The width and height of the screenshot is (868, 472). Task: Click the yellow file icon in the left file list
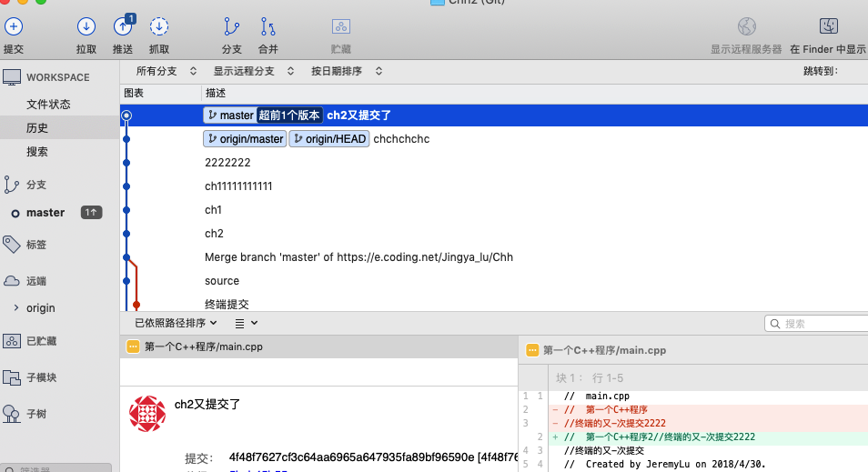133,346
